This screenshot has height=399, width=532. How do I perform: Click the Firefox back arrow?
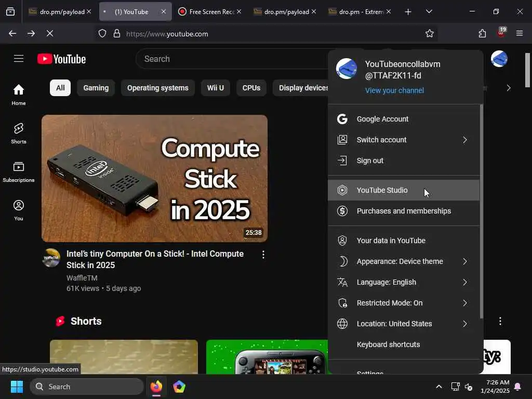[12, 33]
